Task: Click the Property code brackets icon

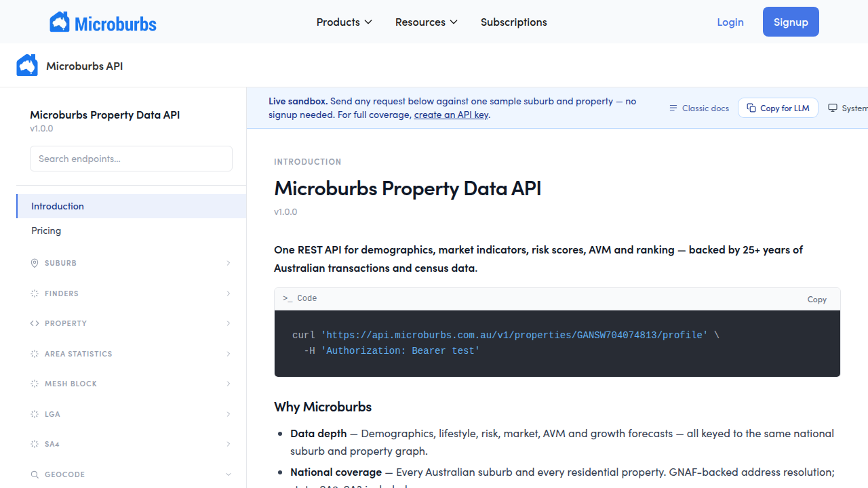Action: click(x=35, y=323)
